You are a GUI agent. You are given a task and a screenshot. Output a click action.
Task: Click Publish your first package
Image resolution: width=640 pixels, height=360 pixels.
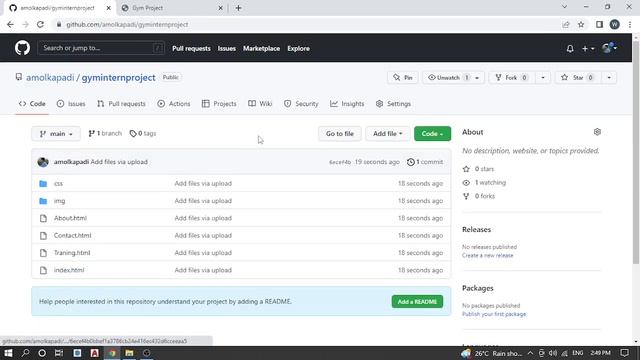tap(494, 314)
